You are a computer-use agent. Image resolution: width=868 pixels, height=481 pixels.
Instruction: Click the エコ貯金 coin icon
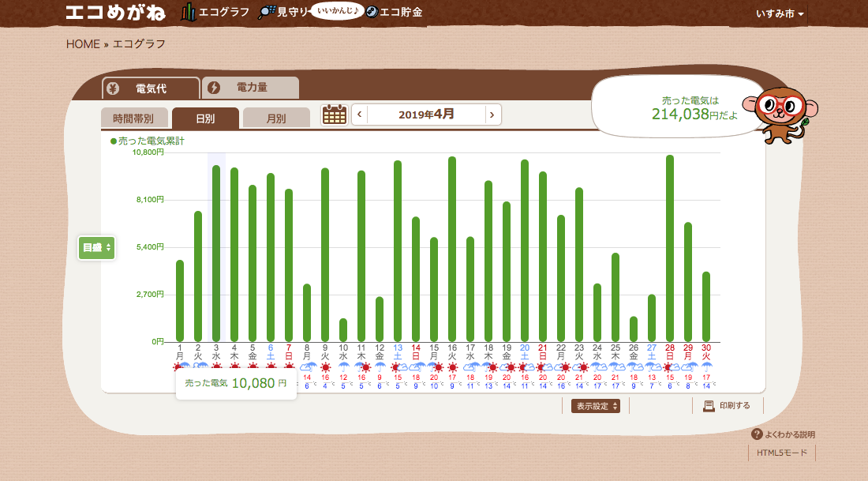coord(370,13)
